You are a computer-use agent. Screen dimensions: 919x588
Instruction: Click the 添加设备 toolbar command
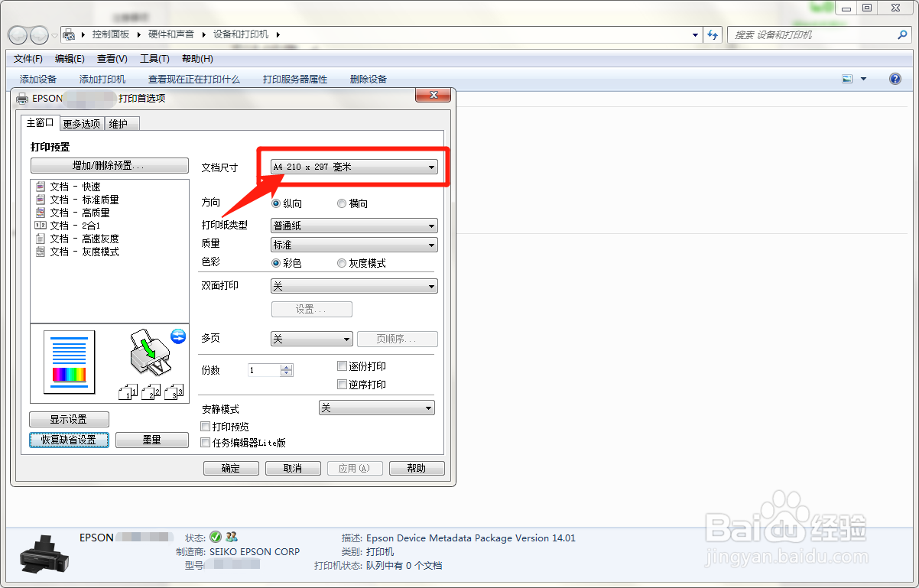pos(38,79)
